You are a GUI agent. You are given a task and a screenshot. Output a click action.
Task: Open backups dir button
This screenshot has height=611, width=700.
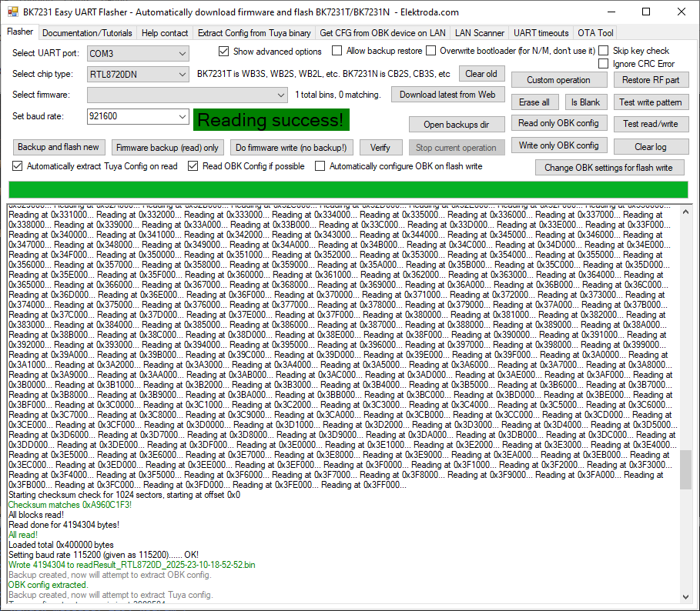tap(456, 125)
